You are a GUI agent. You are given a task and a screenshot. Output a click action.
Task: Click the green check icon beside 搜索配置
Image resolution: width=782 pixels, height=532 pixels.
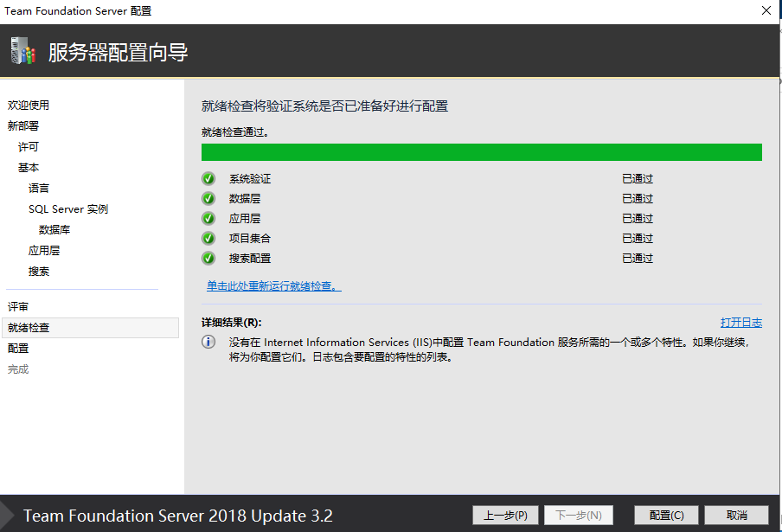208,259
